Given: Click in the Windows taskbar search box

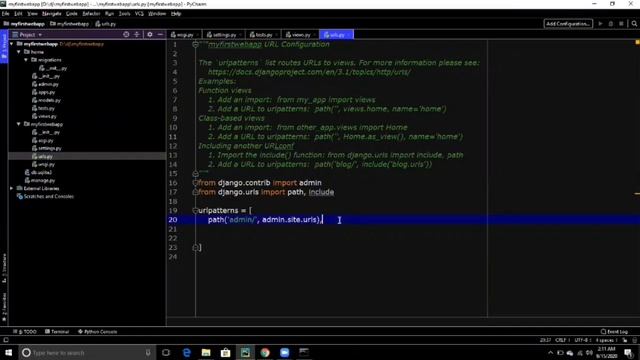Looking at the screenshot, I should pos(87,352).
